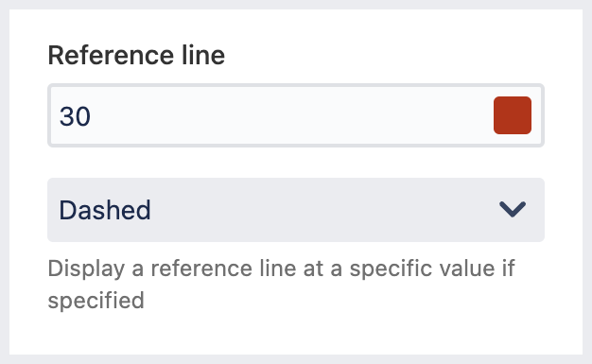The width and height of the screenshot is (592, 364).
Task: Choose a different line style from Dashed
Action: [x=296, y=210]
